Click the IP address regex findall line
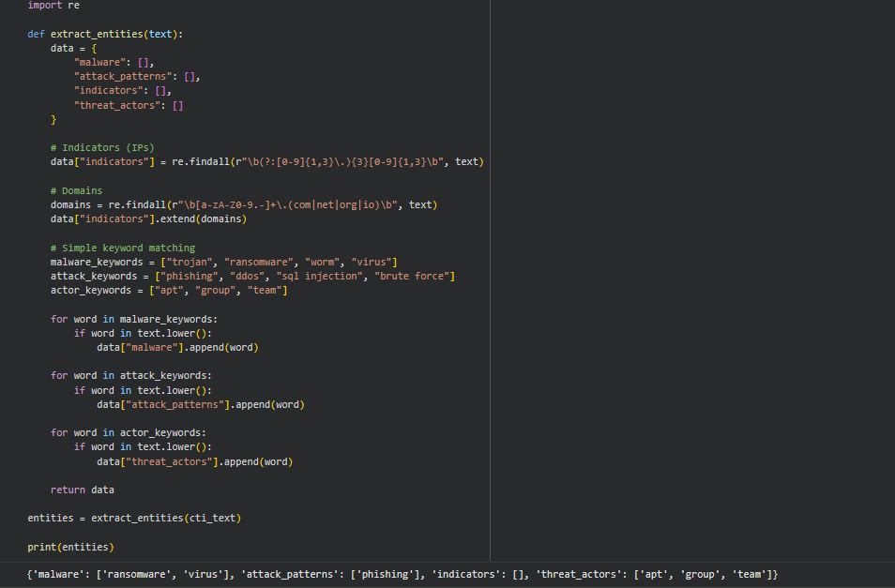The width and height of the screenshot is (895, 588). point(267,162)
